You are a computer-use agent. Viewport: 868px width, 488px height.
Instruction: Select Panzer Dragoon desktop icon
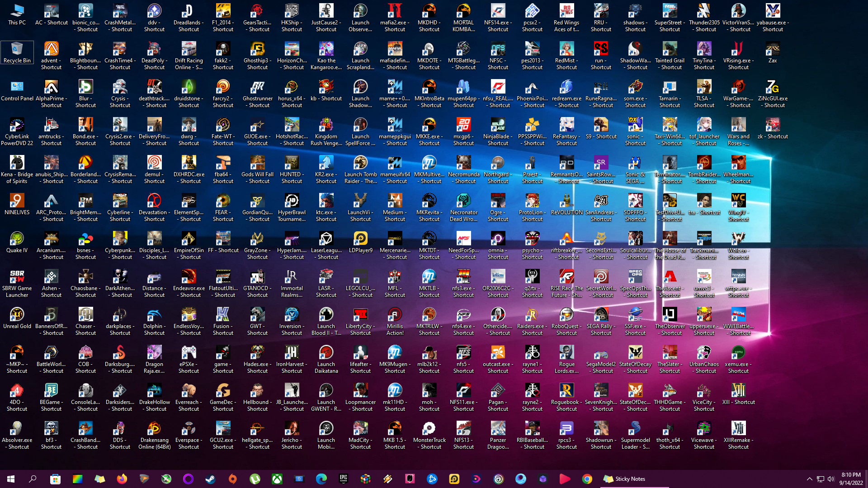pyautogui.click(x=498, y=435)
